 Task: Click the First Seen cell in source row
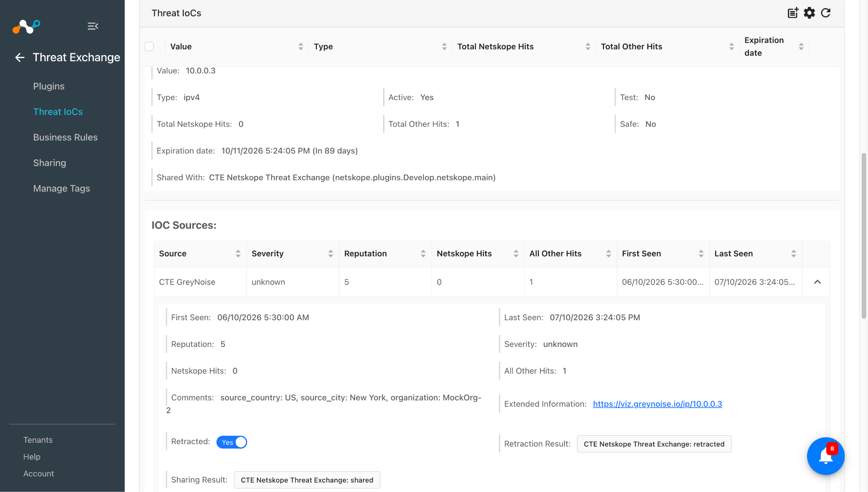coord(662,282)
